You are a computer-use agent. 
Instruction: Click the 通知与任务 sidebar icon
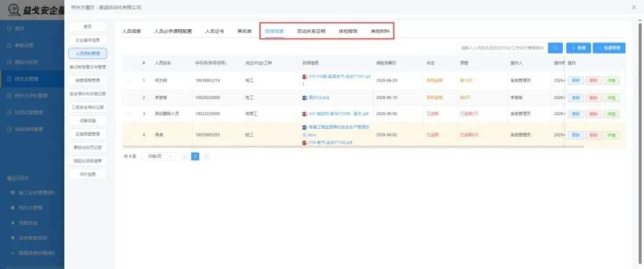(x=9, y=63)
